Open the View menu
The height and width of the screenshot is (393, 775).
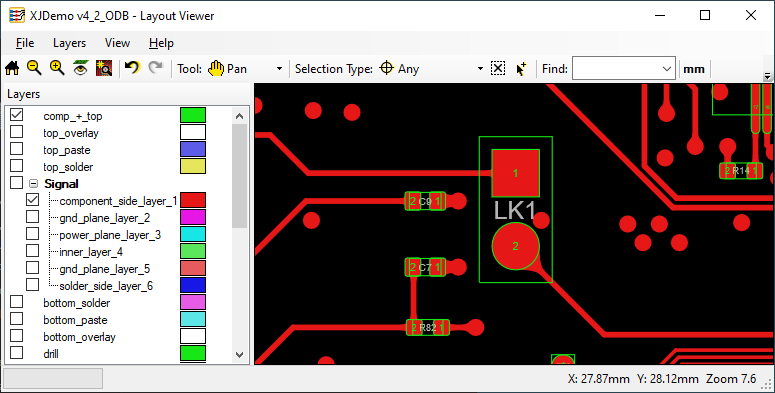[117, 43]
